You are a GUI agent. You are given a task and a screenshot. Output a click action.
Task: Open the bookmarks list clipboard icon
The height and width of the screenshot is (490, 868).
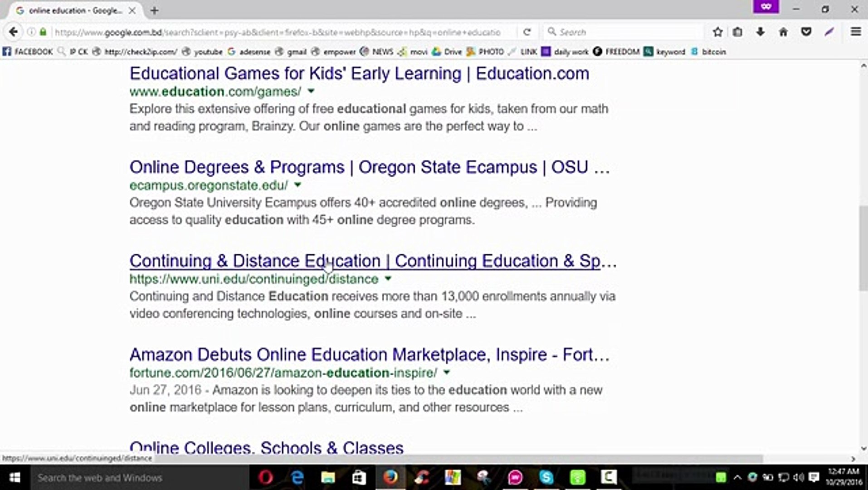pos(738,32)
